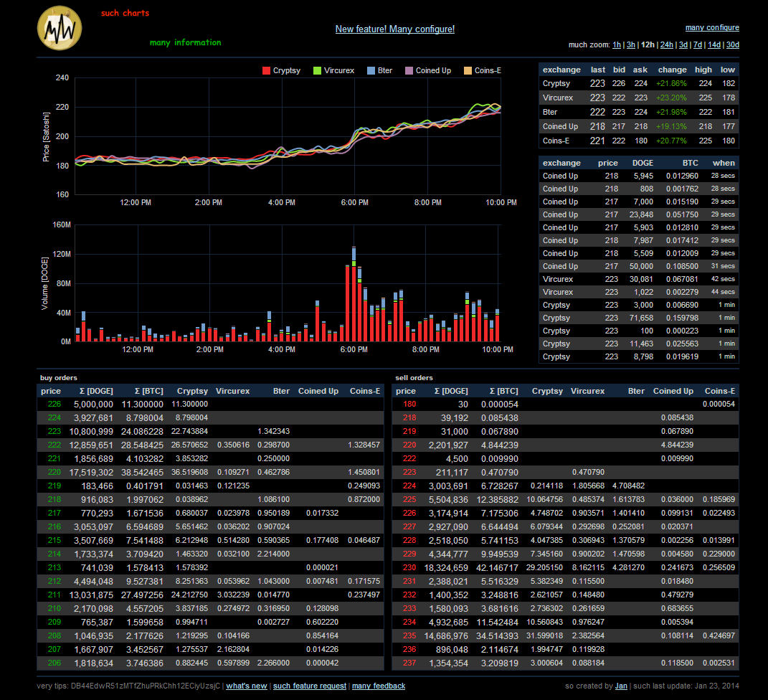Open the what's new link

tap(247, 686)
